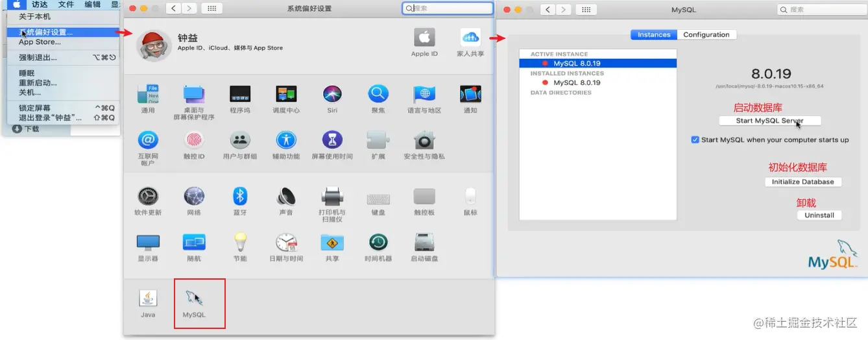Choose 重新启动… Restart menu item
This screenshot has width=868, height=340.
point(63,82)
